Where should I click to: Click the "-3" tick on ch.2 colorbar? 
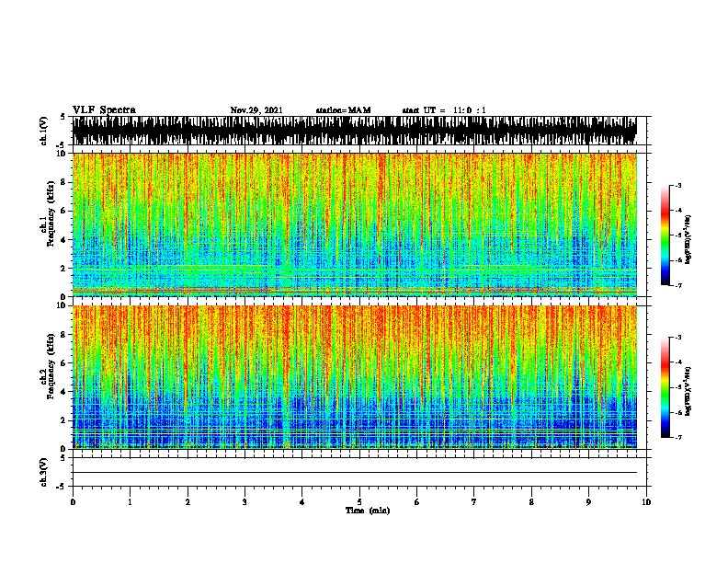[678, 338]
